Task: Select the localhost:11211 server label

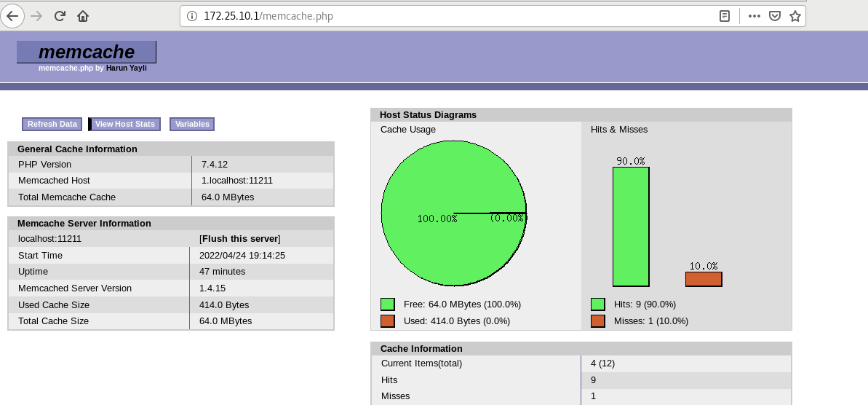Action: pyautogui.click(x=49, y=239)
